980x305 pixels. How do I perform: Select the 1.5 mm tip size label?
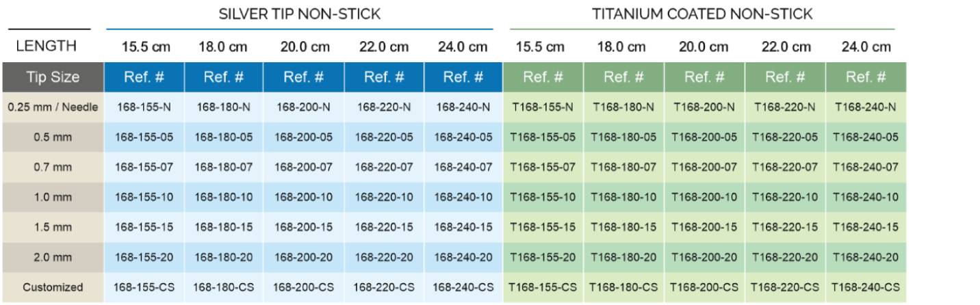53,227
